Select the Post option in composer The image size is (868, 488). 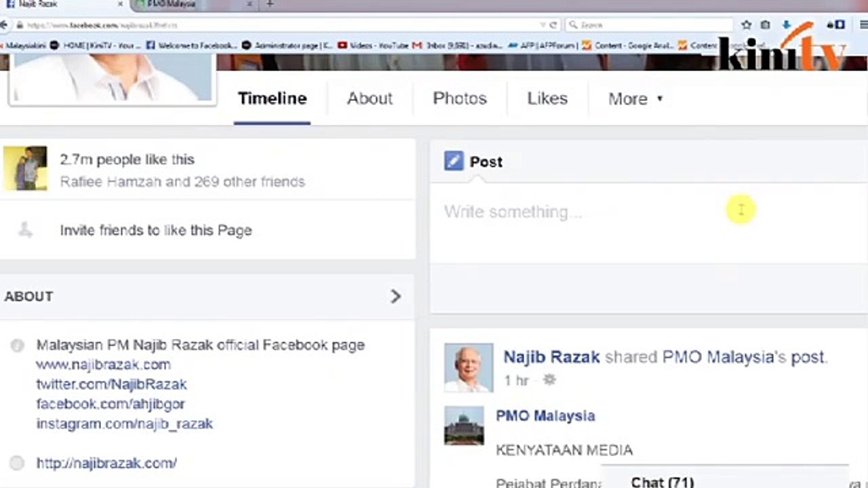[x=486, y=162]
